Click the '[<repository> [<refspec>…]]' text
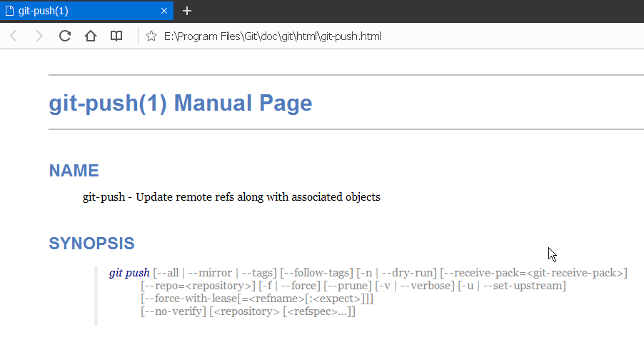 click(282, 311)
